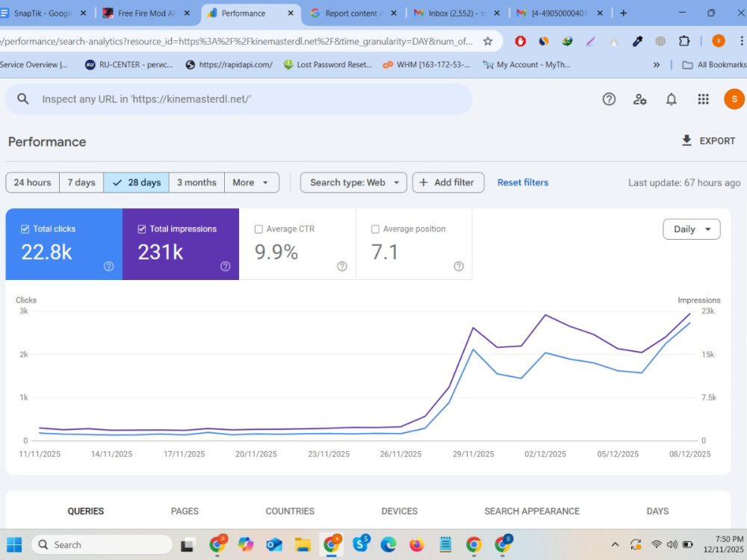747x560 pixels.
Task: Open the Google account avatar in Search Console
Action: click(x=734, y=99)
